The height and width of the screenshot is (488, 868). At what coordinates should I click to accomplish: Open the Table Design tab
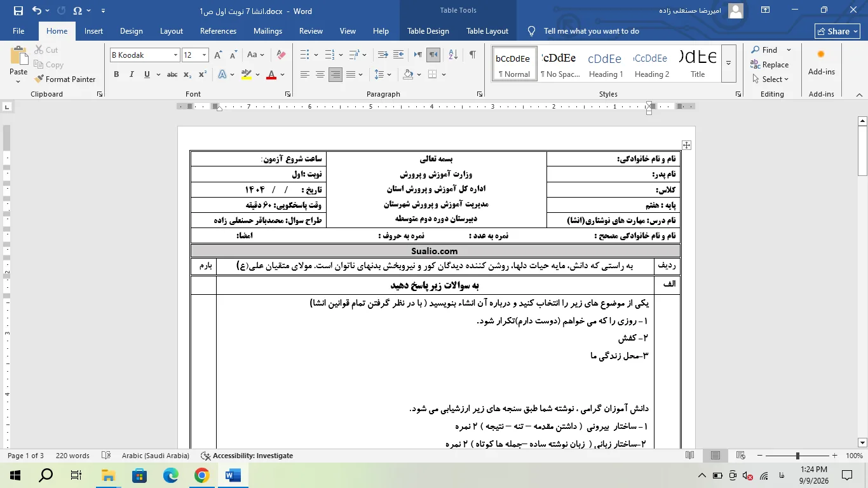point(428,31)
